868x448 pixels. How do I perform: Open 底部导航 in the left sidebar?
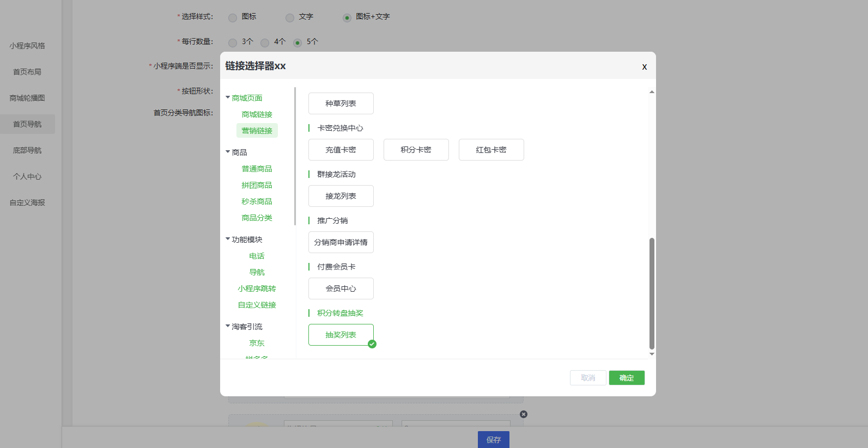pos(27,150)
